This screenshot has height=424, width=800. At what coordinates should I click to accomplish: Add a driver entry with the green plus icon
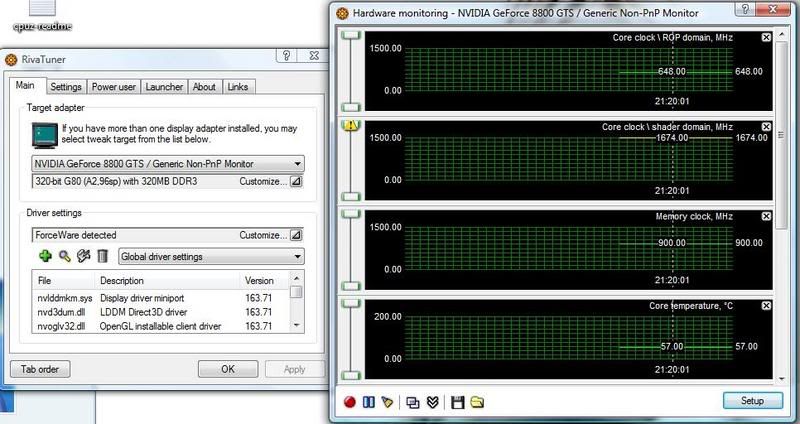(45, 256)
